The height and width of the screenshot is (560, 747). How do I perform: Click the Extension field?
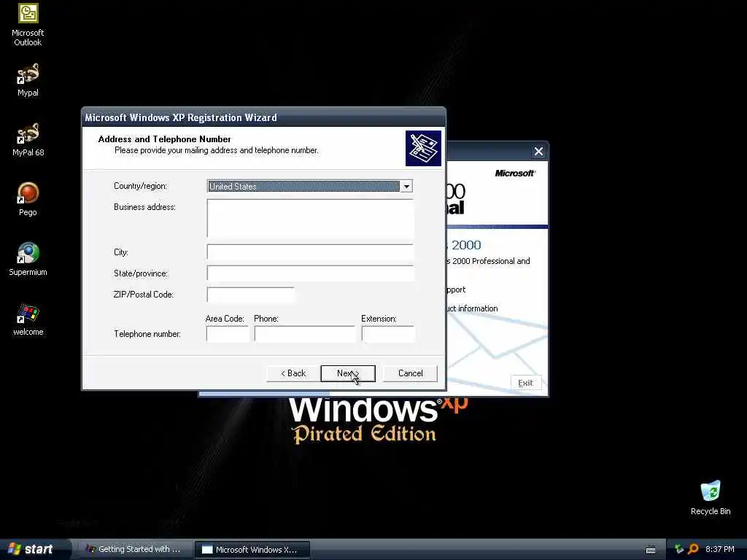pos(388,334)
